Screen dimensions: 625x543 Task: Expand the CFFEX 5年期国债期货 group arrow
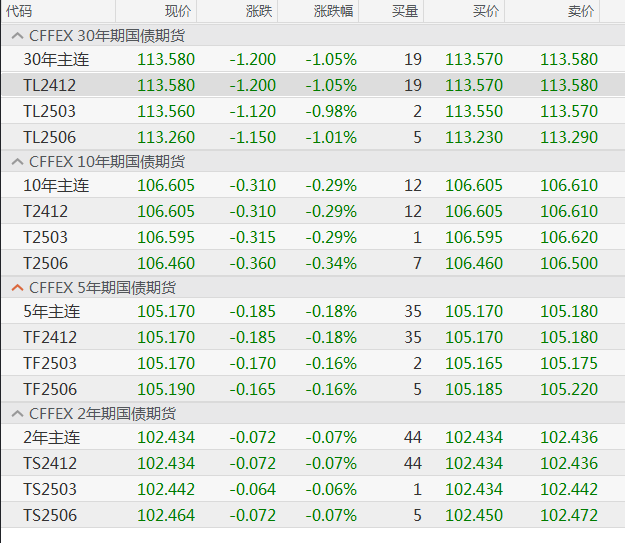tap(17, 287)
